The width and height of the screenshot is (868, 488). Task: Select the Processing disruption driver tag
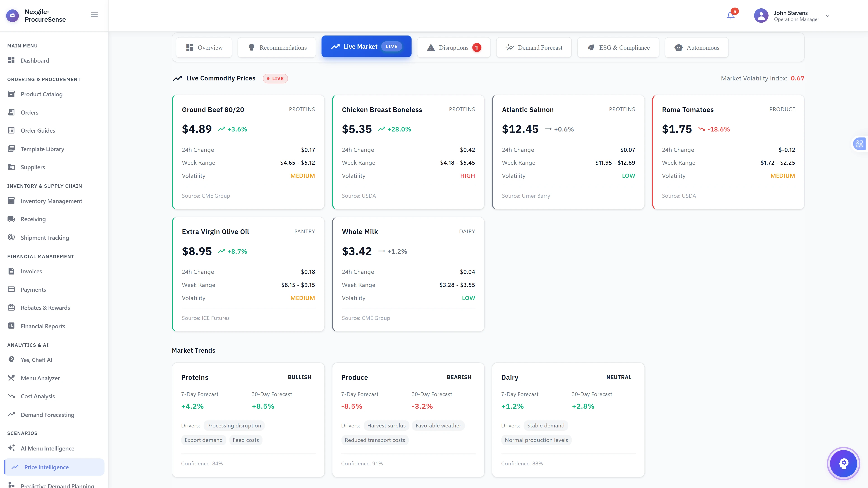[234, 425]
